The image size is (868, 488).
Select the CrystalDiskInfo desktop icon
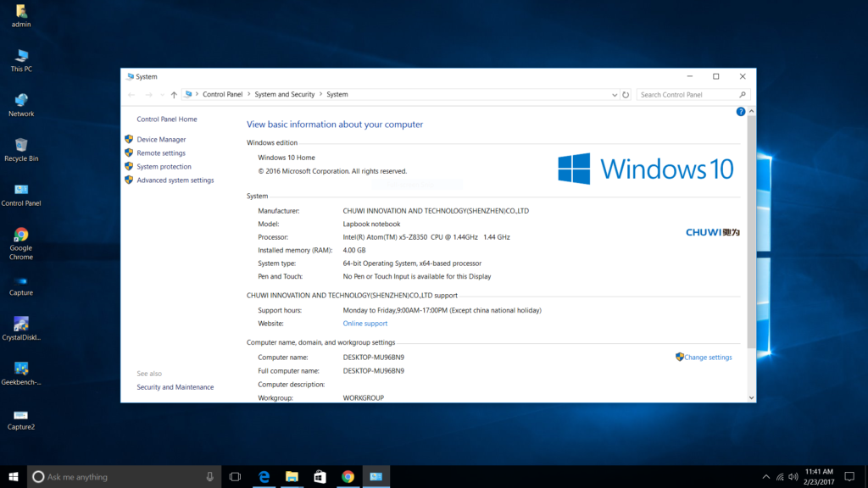(21, 329)
